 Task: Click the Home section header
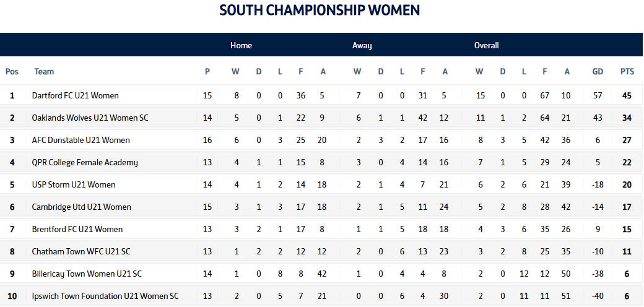pos(241,45)
